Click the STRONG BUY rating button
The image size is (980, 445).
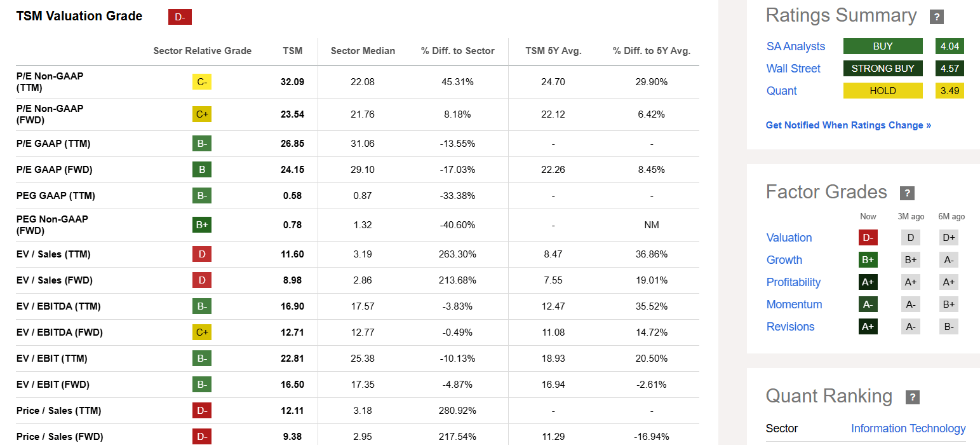pyautogui.click(x=883, y=69)
